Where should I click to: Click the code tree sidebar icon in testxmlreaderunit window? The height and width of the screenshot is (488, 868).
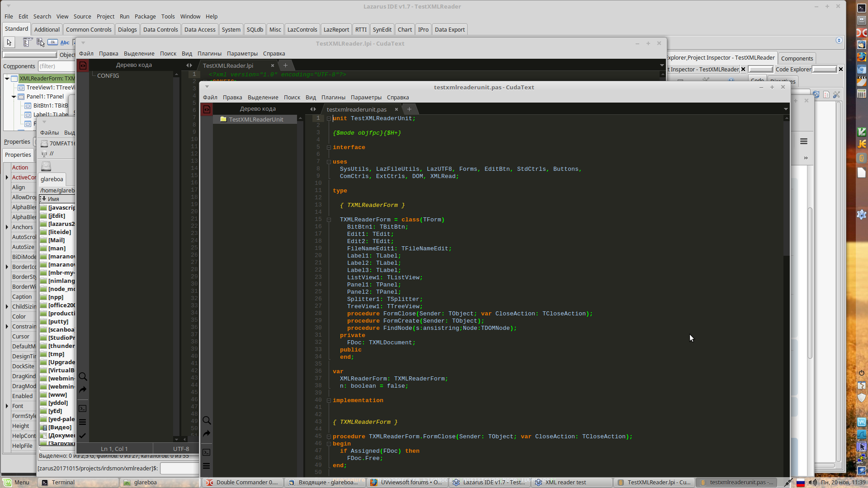(x=207, y=109)
